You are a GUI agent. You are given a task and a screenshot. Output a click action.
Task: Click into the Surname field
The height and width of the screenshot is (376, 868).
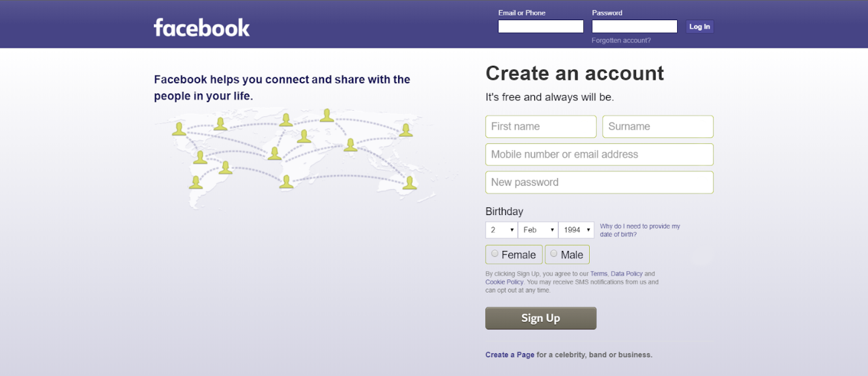(x=658, y=126)
